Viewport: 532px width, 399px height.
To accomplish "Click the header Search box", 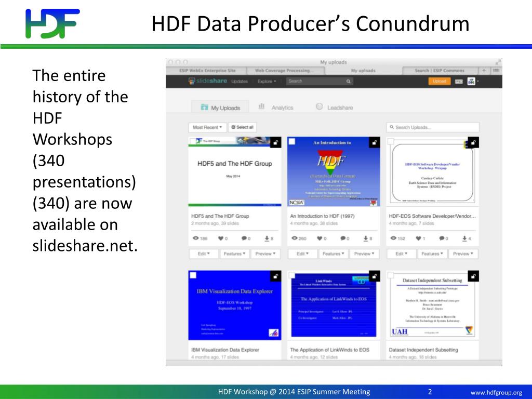I will pyautogui.click(x=320, y=82).
